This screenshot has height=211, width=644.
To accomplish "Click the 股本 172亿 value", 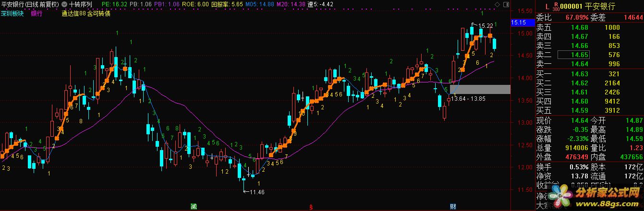I will [634, 167].
